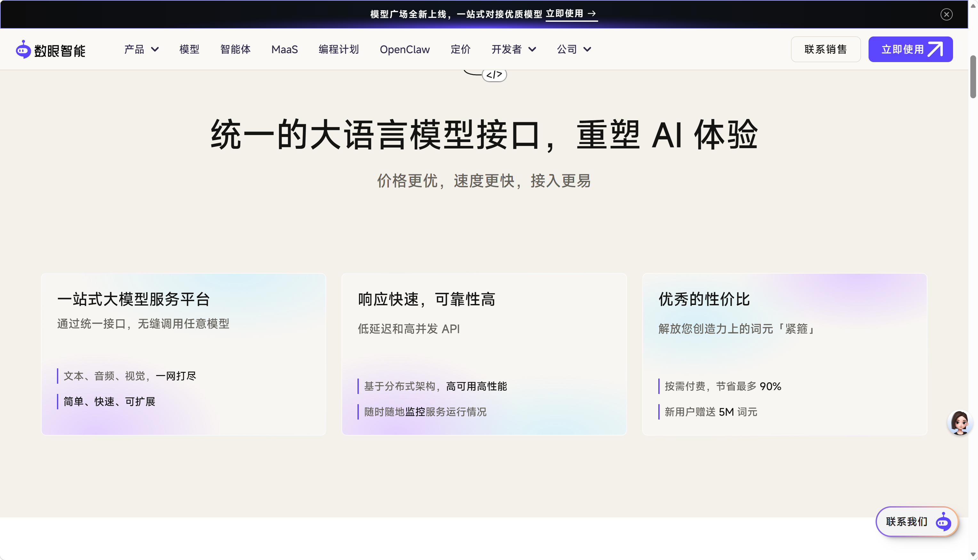The height and width of the screenshot is (560, 978).
Task: Open the OpenClaw nav item
Action: 405,50
